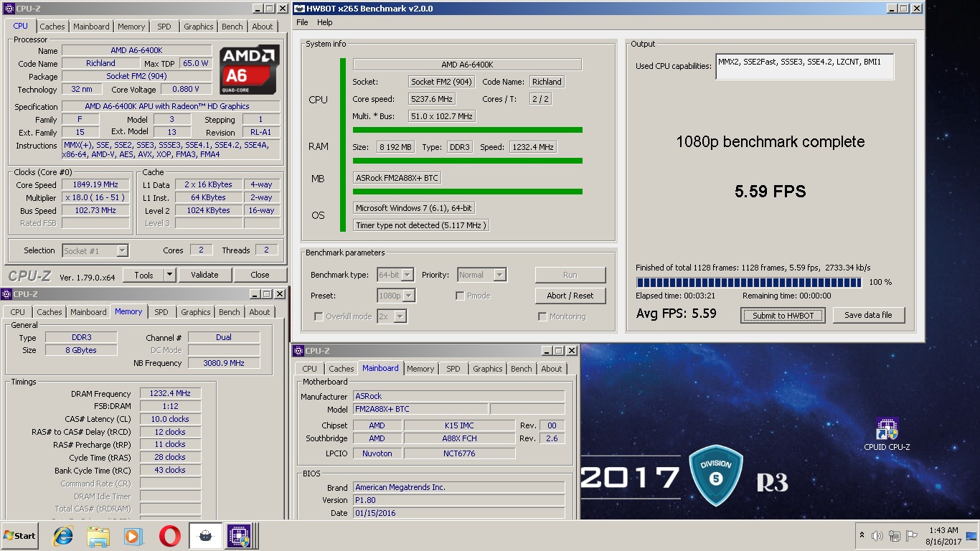Screen dimensions: 980x551
Task: Click the motherboard Model FM2A88X+ BTC field
Action: [420, 409]
